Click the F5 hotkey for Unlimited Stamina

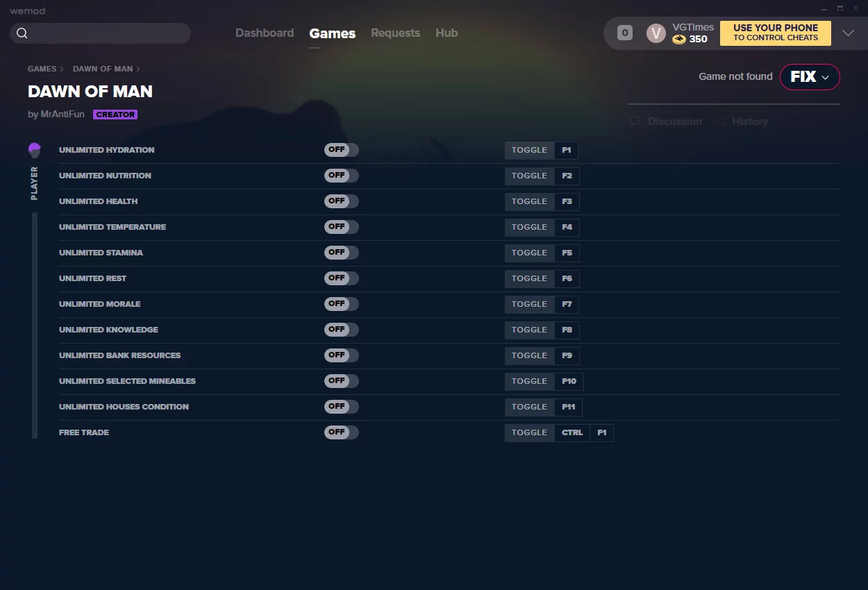tap(567, 253)
